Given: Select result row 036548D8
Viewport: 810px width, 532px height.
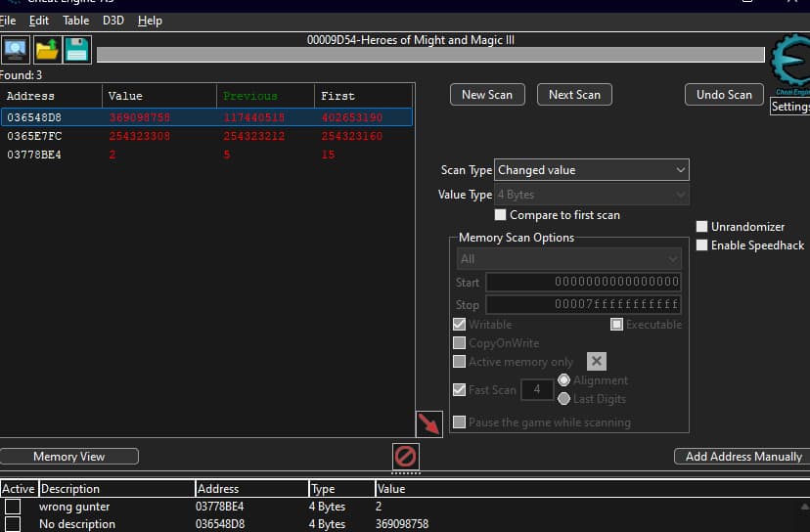Looking at the screenshot, I should (206, 117).
